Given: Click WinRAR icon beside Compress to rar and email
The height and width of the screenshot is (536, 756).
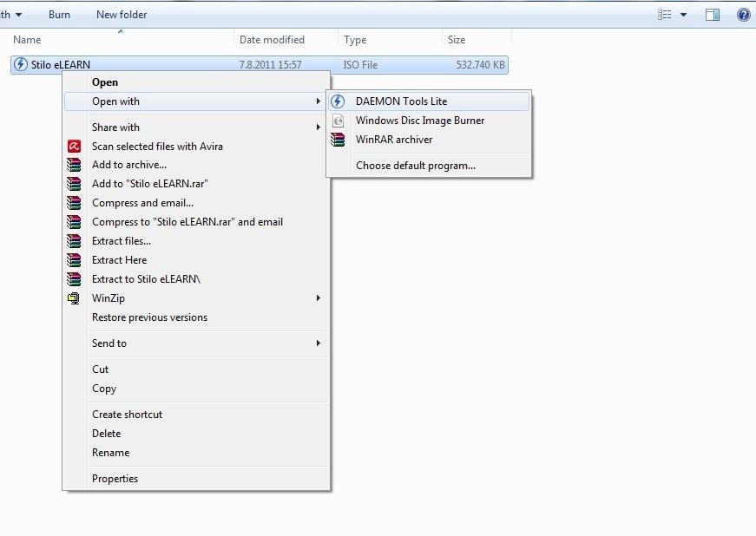Looking at the screenshot, I should pyautogui.click(x=74, y=221).
